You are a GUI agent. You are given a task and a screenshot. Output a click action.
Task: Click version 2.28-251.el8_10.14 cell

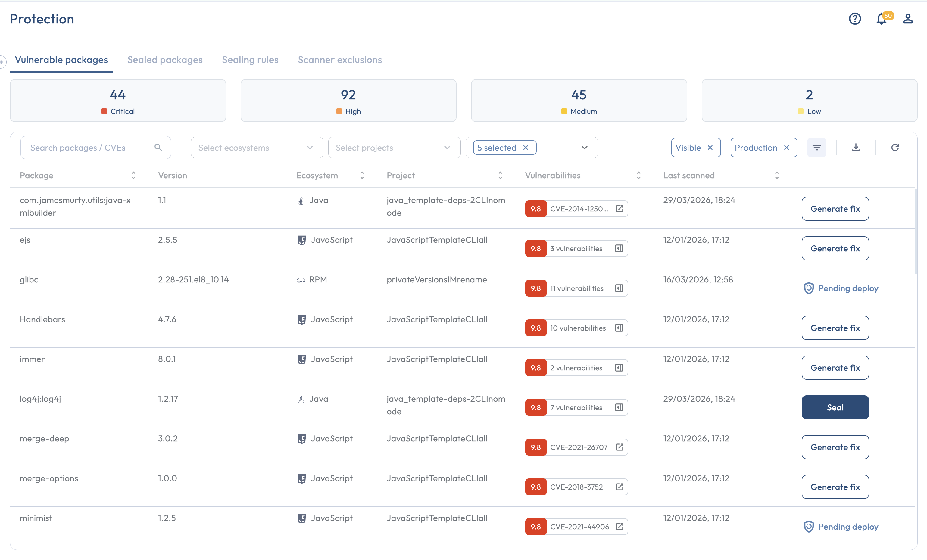[193, 280]
